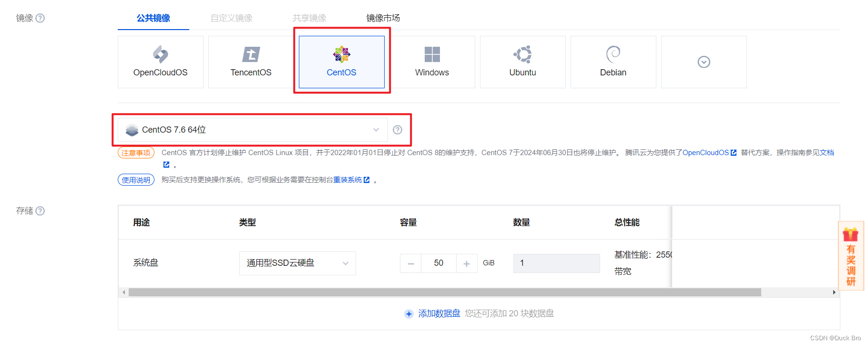This screenshot has width=868, height=345.
Task: Expand more OS images with the circled chevron
Action: [704, 62]
